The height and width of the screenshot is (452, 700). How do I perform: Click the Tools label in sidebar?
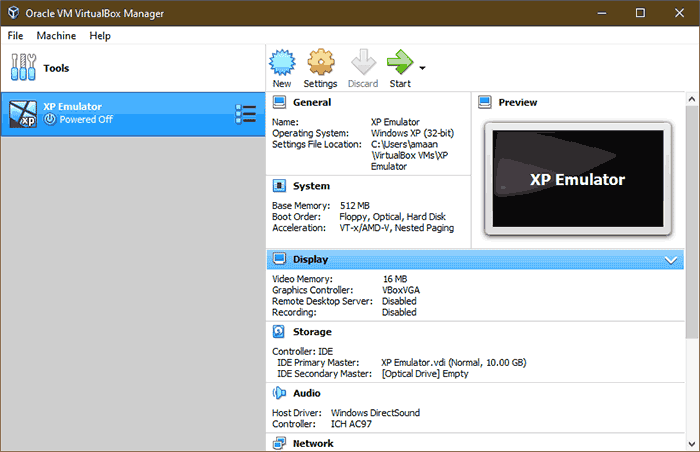click(x=56, y=68)
